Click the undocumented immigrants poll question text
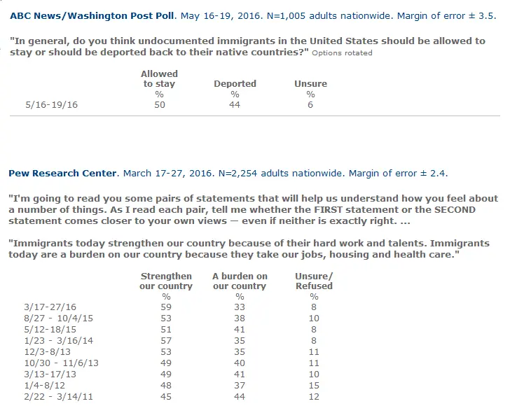Screen dimensions: 510x420 (x=245, y=46)
